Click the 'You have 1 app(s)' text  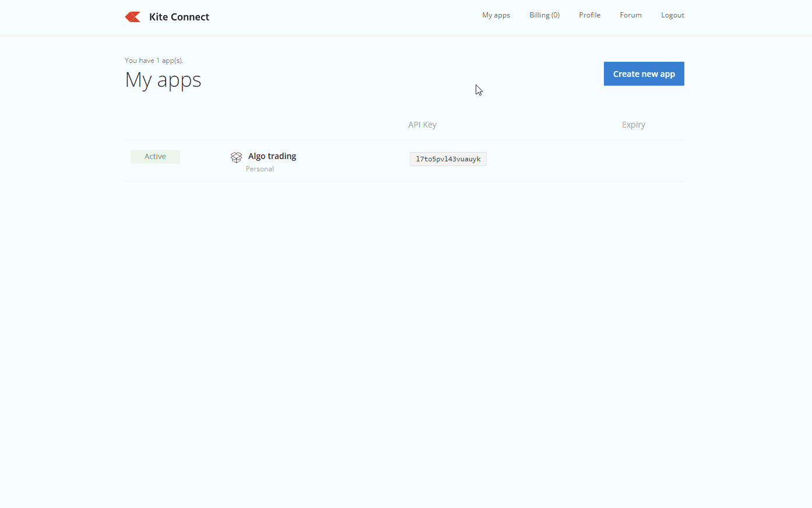(154, 61)
